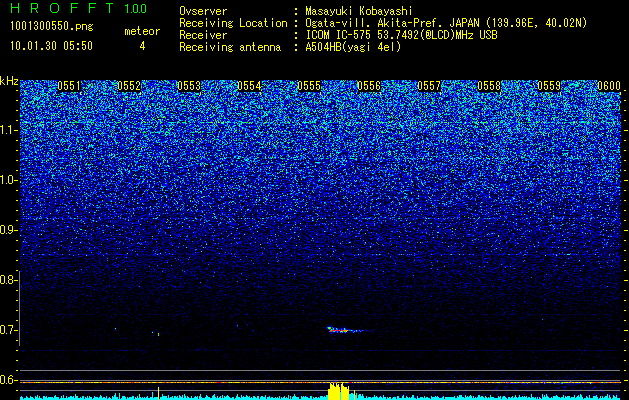The image size is (629, 400).
Task: Click the 0552 time marker
Action: coord(129,86)
